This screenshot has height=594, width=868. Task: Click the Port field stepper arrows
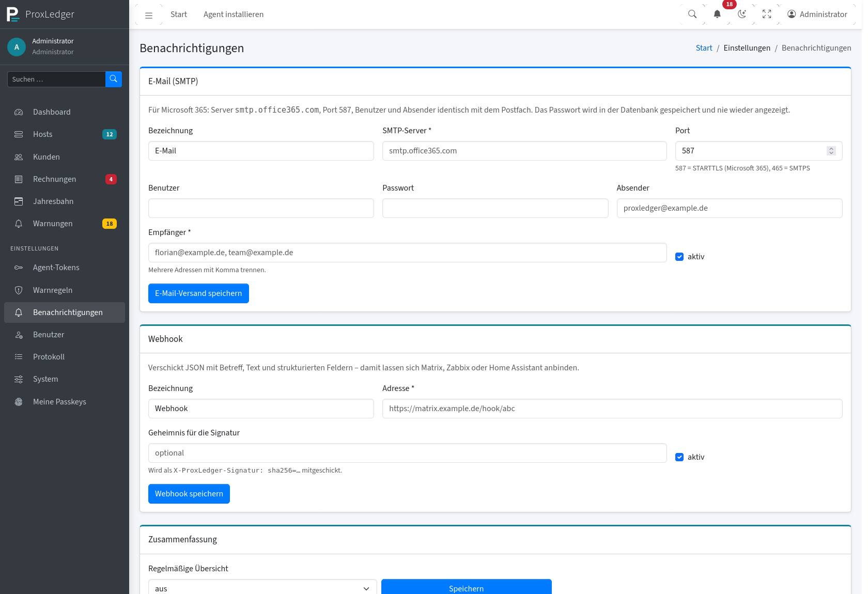[831, 151]
